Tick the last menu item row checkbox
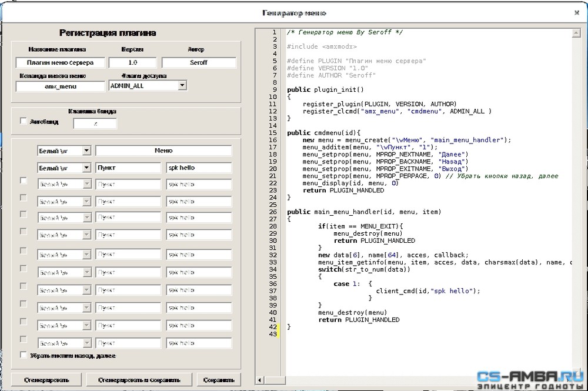 pos(24,339)
